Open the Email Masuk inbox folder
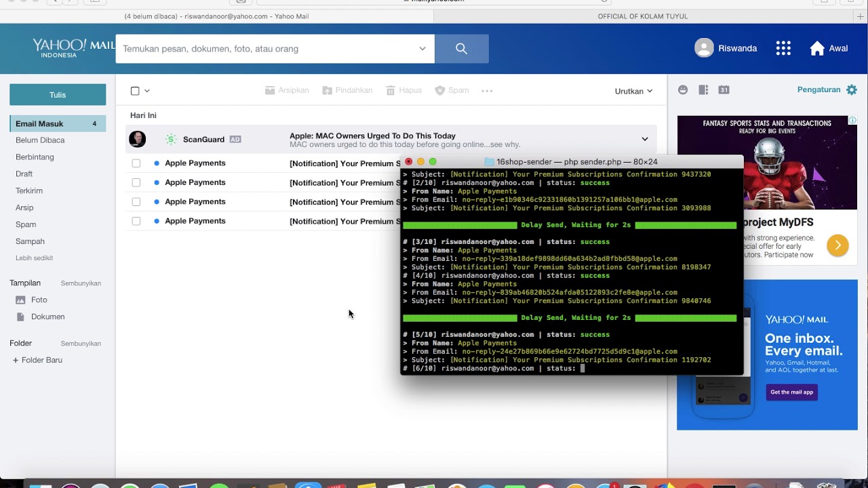868x488 pixels. 58,123
